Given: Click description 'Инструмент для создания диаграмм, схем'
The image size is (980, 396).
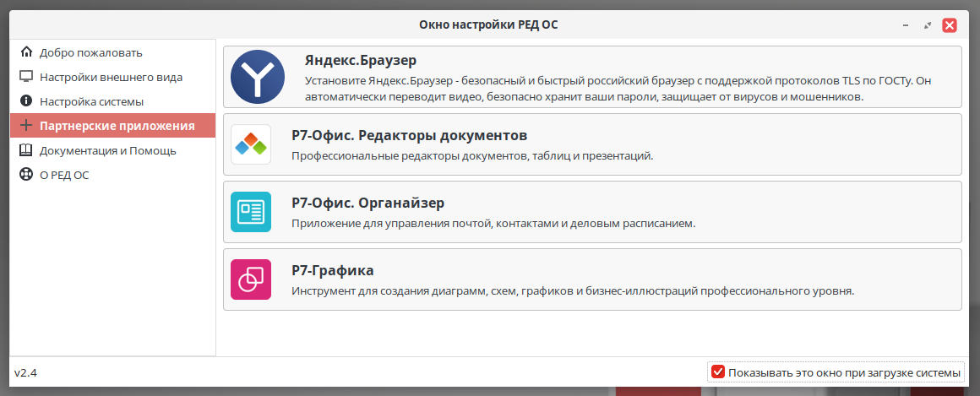Looking at the screenshot, I should click(573, 290).
